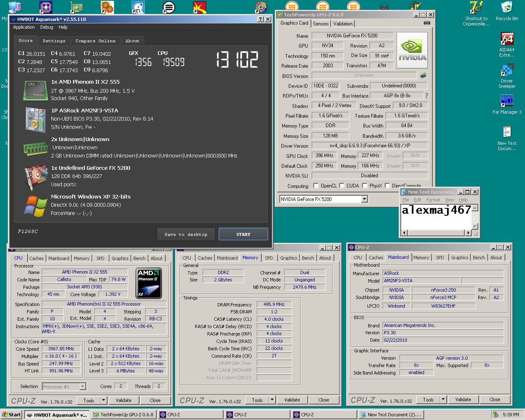This screenshot has height=420, width=525.
Task: Select the Far Manager 3 desktop icon
Action: pyautogui.click(x=507, y=105)
